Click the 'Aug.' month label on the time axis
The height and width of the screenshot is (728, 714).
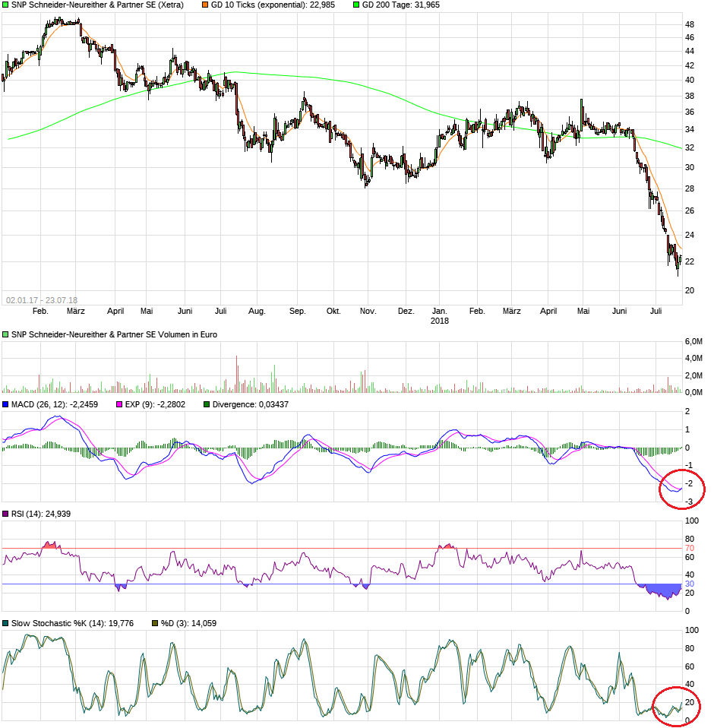[x=257, y=311]
